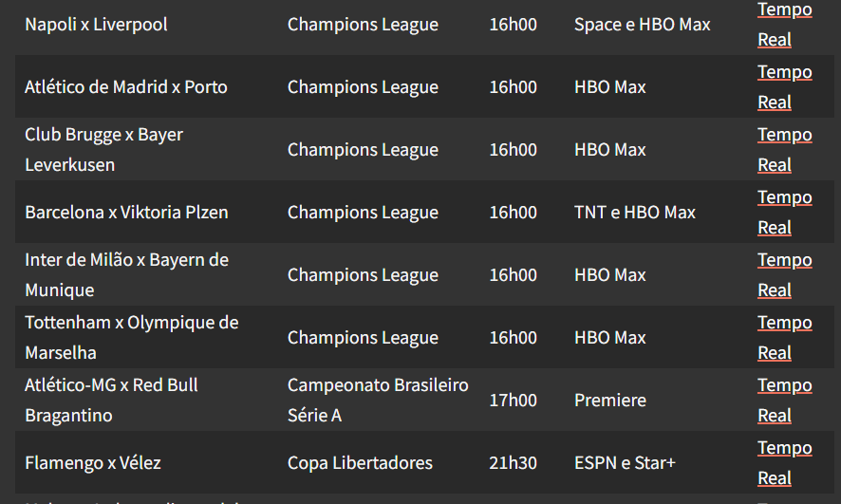Open Tempo Real link for Napoli x Liverpool
This screenshot has height=504, width=841.
point(784,24)
